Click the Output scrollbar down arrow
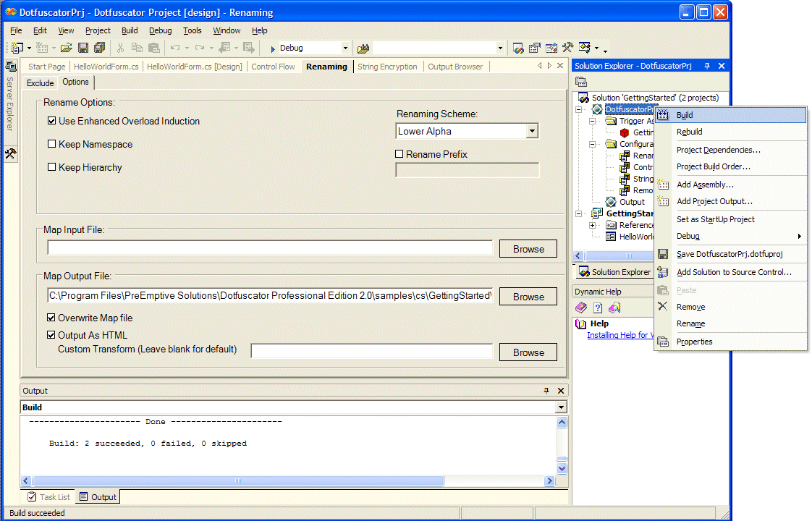812x521 pixels. (x=562, y=469)
